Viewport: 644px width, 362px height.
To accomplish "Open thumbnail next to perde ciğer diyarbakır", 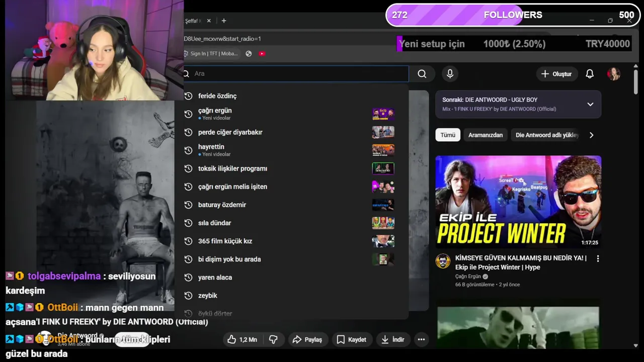I will [x=383, y=132].
